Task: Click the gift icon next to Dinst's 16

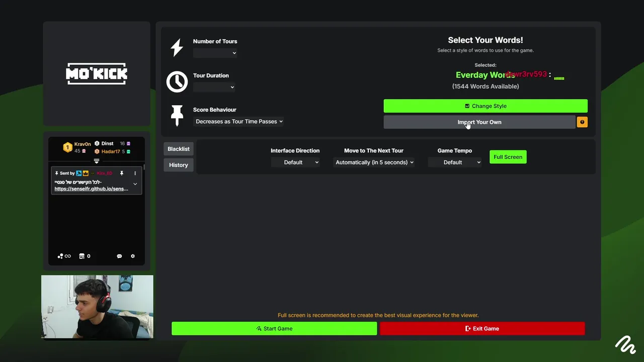Action: tap(128, 143)
